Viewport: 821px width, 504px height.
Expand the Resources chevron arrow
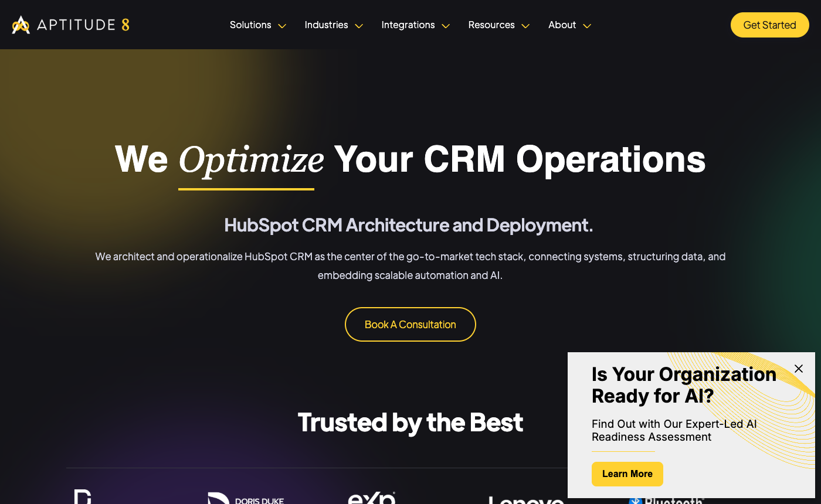coord(525,26)
